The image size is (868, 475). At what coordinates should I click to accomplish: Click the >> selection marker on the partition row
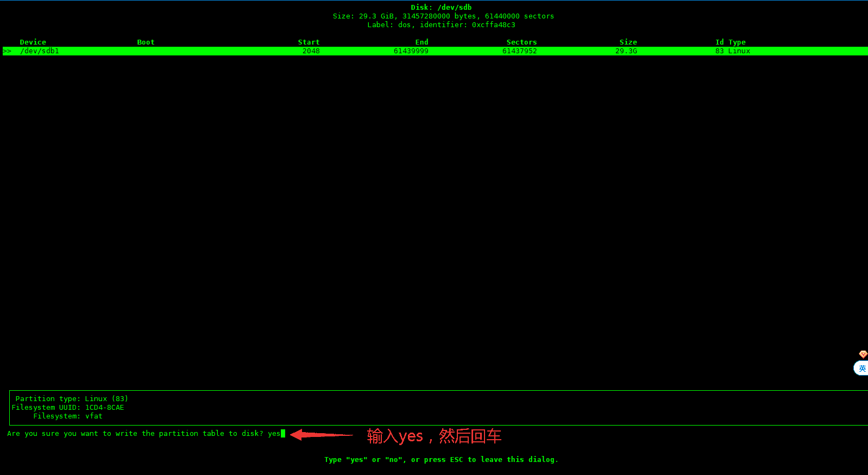(x=7, y=51)
